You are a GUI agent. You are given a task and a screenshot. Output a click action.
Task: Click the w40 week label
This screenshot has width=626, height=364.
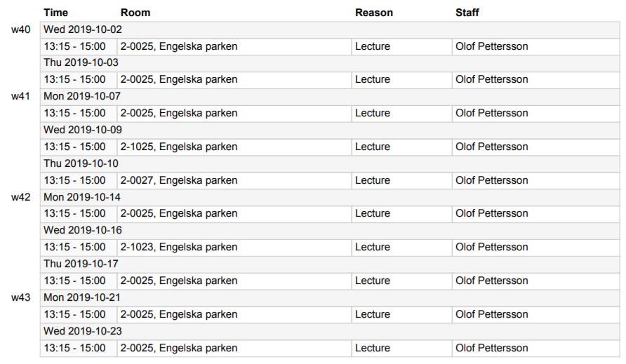(x=21, y=29)
